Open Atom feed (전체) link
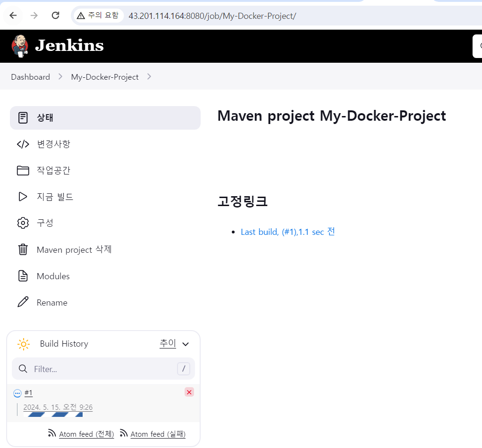482x448 pixels. click(x=86, y=434)
